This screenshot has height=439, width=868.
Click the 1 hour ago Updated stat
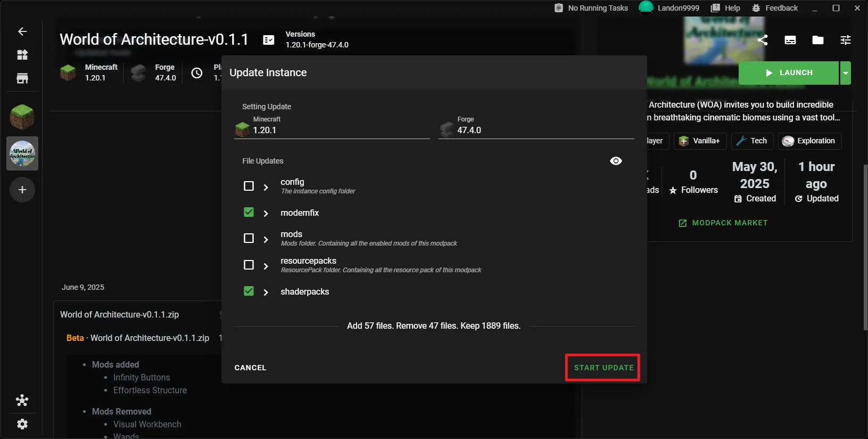pos(816,182)
